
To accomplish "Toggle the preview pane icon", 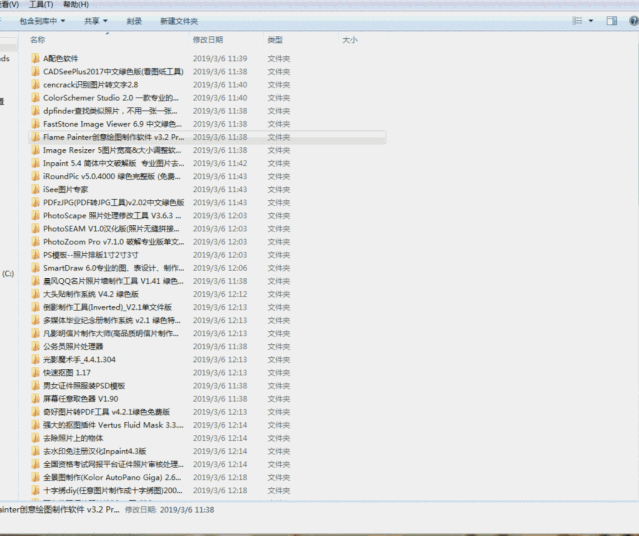I will [x=612, y=21].
